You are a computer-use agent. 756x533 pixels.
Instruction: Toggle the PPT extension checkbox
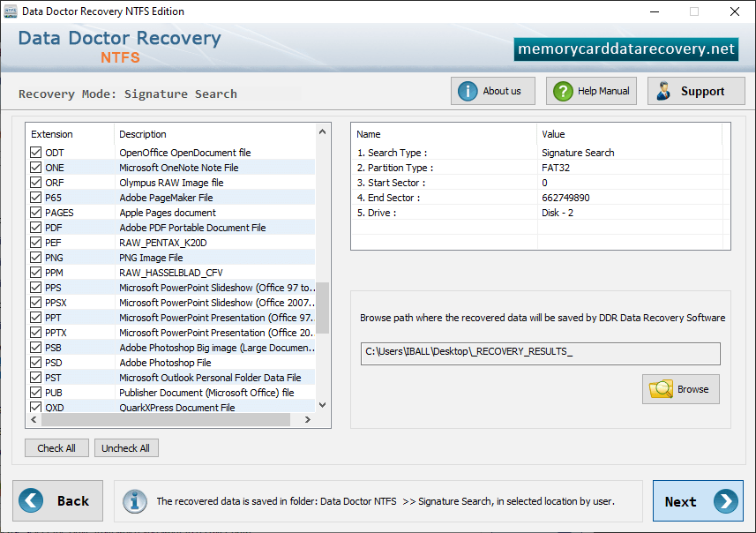(35, 318)
